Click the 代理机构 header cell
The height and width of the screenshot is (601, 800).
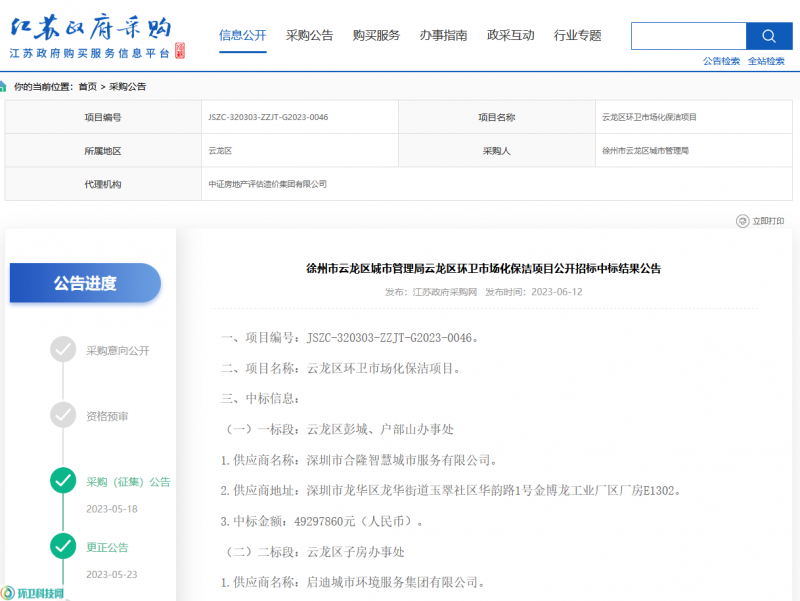(103, 184)
